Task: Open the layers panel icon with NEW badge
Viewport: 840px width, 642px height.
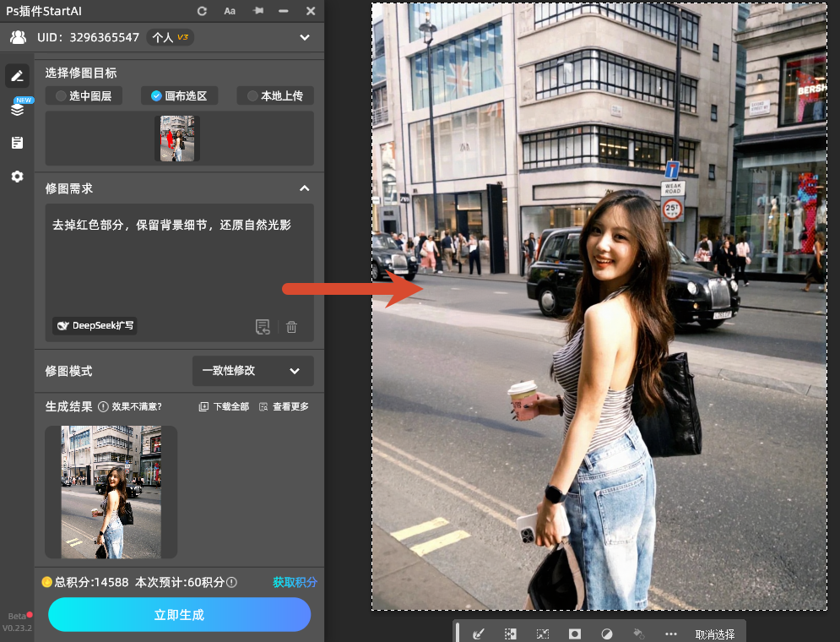Action: point(17,110)
